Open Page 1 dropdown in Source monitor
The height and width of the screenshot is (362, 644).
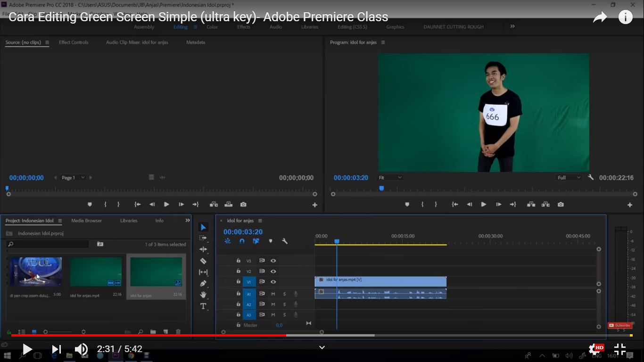[x=73, y=178]
